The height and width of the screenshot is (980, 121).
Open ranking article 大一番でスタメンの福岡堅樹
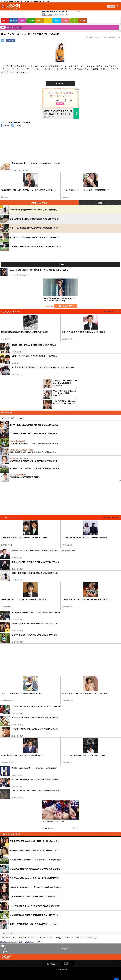click(x=61, y=237)
